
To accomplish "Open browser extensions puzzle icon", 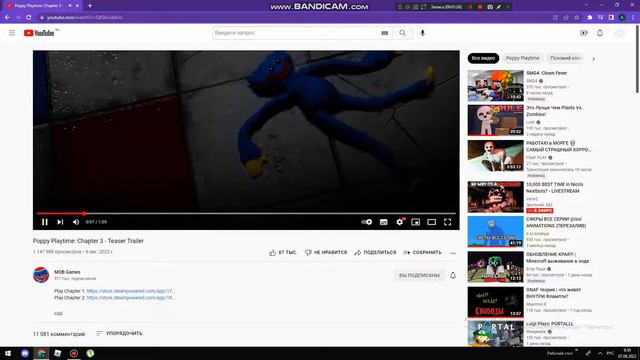I will coord(589,18).
